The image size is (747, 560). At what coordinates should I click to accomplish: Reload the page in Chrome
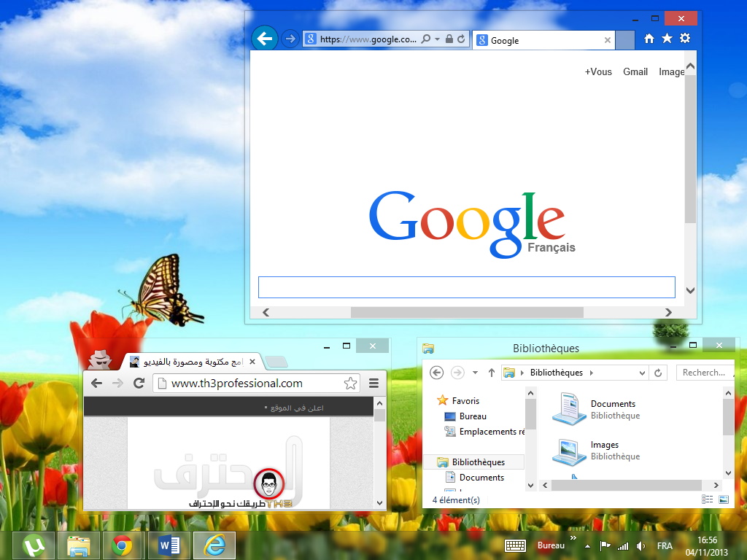pyautogui.click(x=139, y=383)
